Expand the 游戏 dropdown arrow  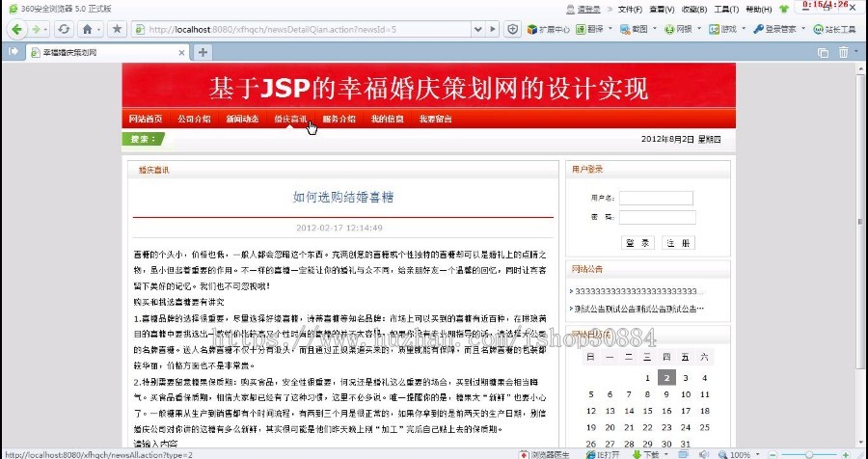(744, 29)
